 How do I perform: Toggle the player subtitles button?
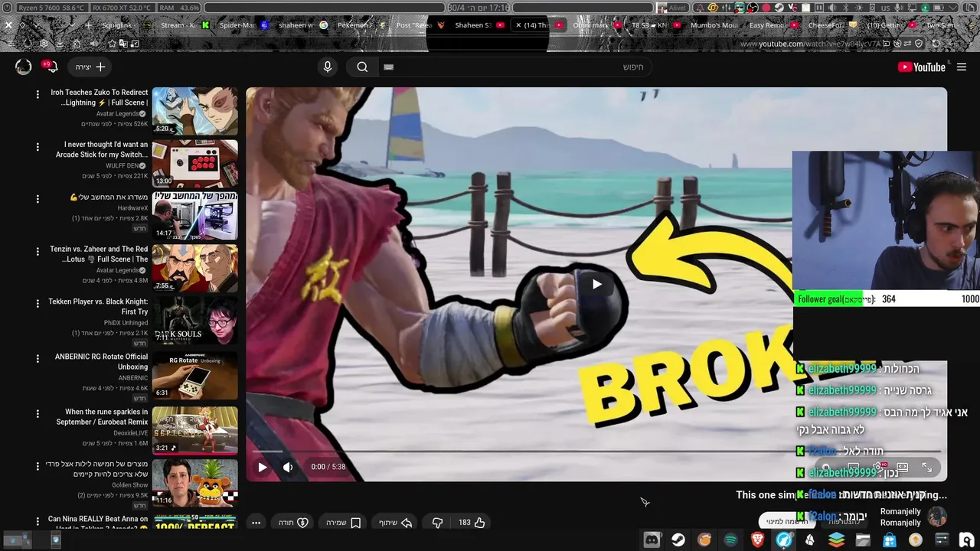pos(853,467)
